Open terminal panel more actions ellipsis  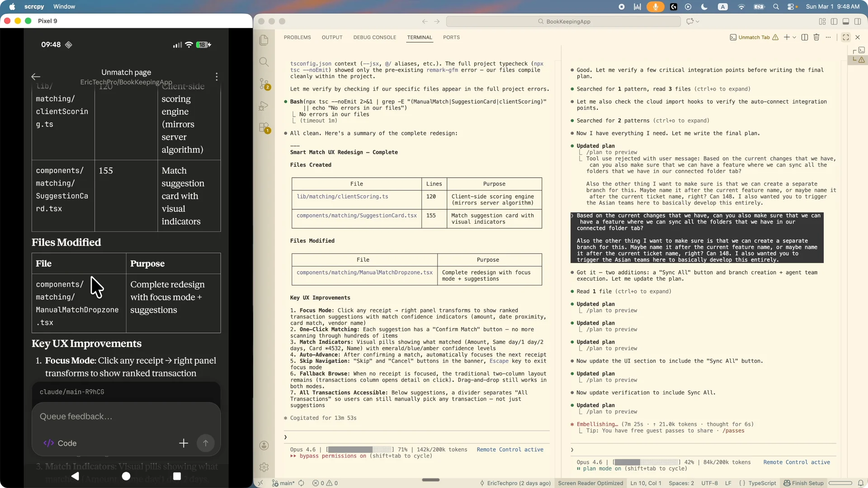(828, 38)
